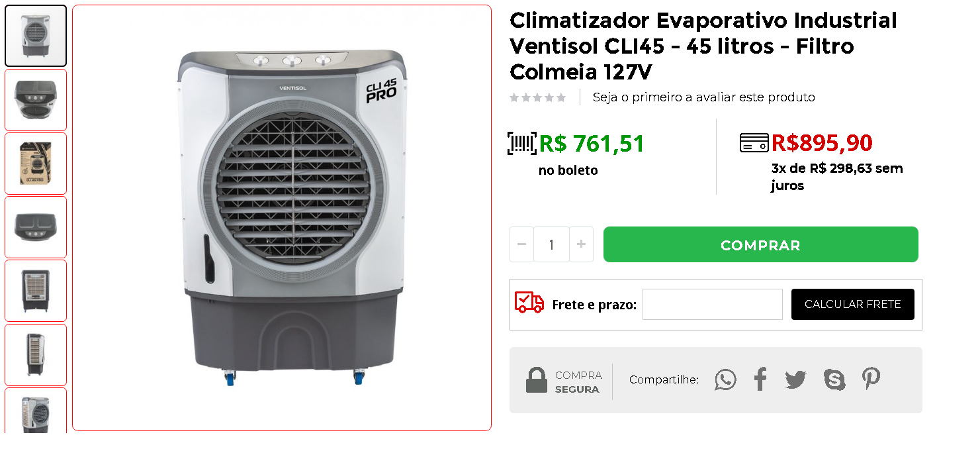Click the credit card payment icon

click(754, 142)
